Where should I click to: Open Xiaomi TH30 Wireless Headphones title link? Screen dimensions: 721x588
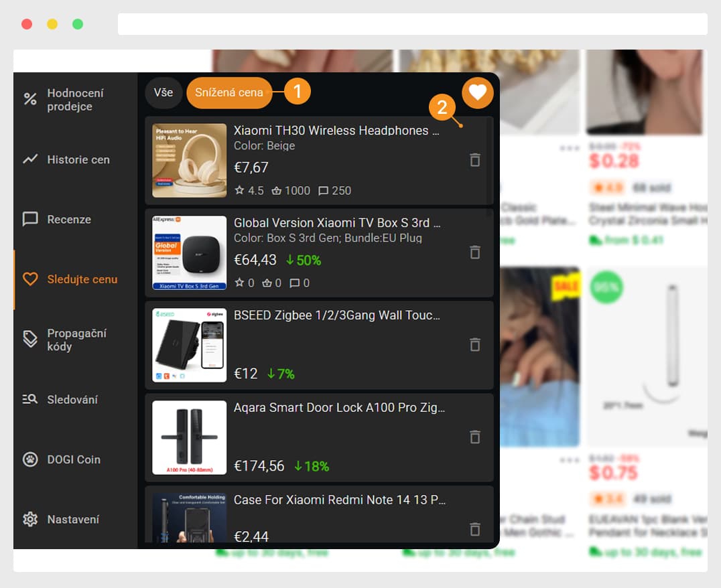(x=336, y=131)
